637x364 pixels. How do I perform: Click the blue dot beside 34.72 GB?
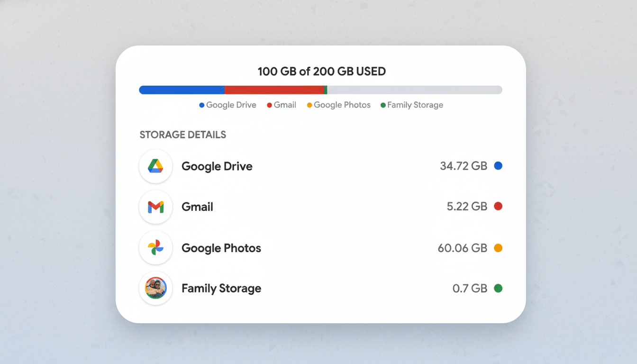[x=498, y=166]
